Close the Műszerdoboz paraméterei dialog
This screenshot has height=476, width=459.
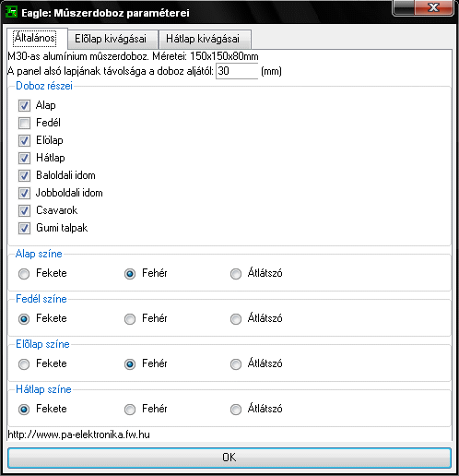click(434, 7)
